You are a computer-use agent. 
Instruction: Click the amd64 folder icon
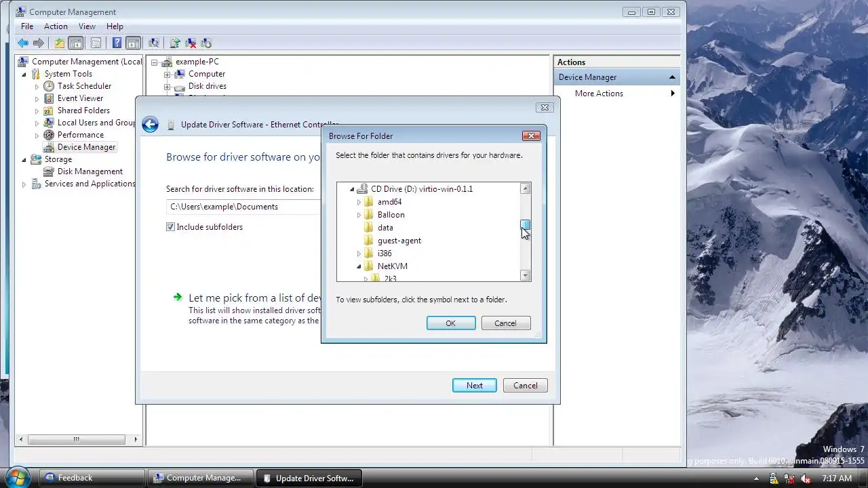point(369,202)
